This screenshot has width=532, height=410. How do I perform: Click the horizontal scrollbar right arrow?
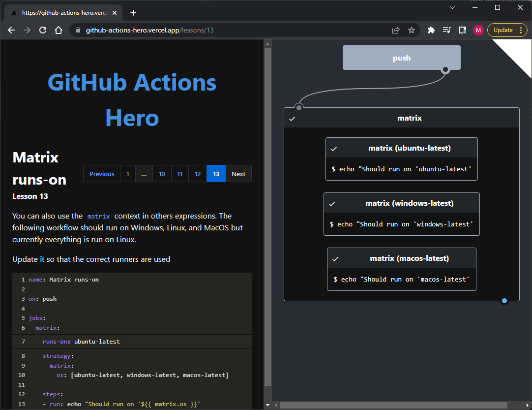[x=528, y=405]
